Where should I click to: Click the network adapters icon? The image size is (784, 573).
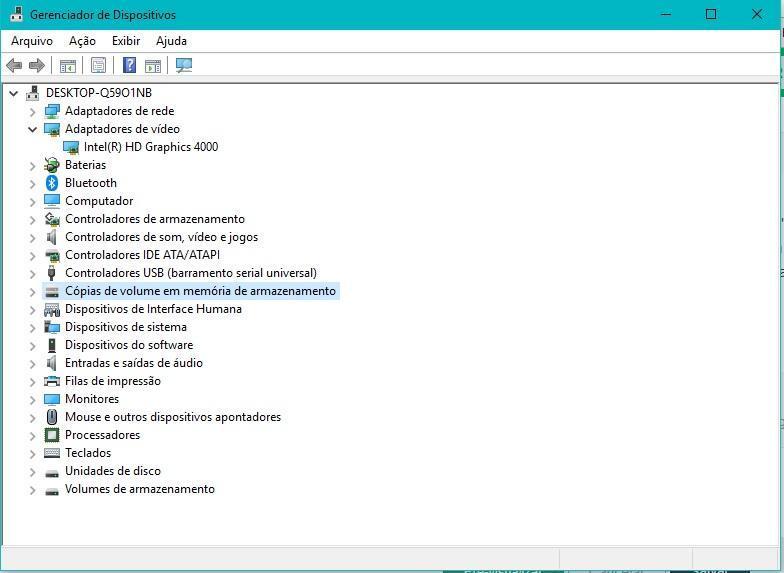pyautogui.click(x=52, y=111)
